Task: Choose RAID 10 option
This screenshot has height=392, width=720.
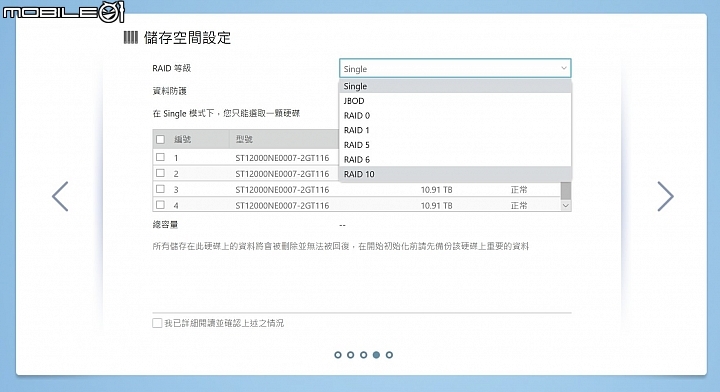Action: pos(455,174)
